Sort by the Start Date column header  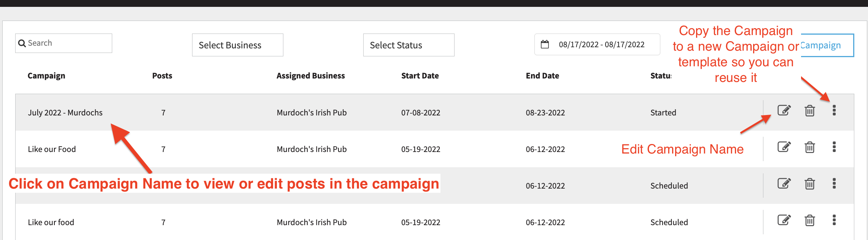[420, 76]
